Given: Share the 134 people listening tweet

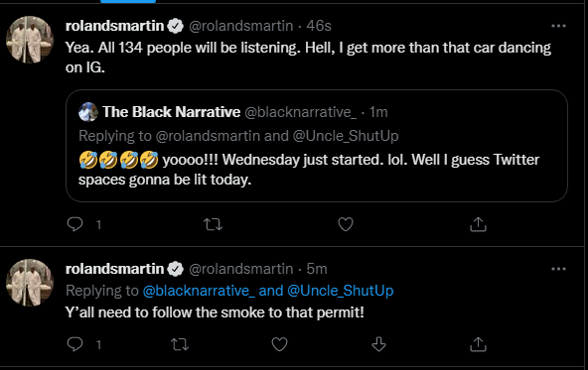Looking at the screenshot, I should point(478,224).
